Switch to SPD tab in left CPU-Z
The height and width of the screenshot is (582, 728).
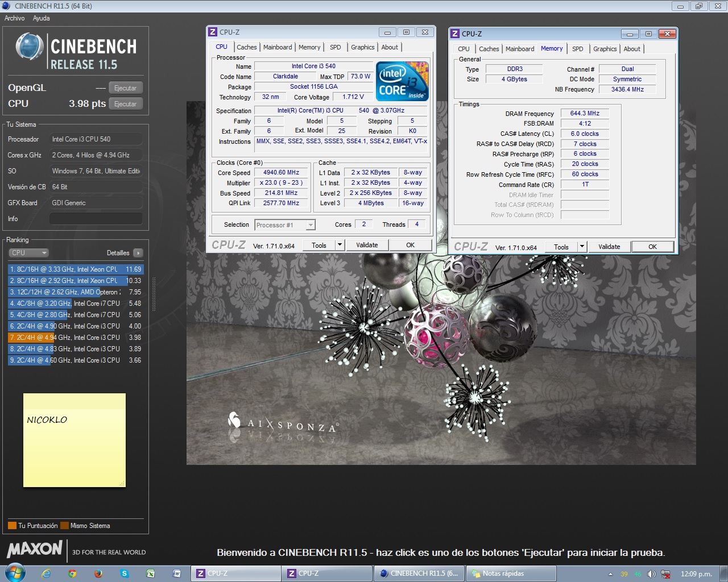(x=336, y=47)
